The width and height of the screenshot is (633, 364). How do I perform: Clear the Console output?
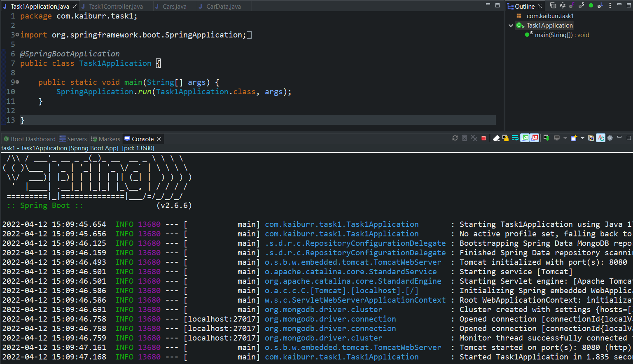click(496, 139)
